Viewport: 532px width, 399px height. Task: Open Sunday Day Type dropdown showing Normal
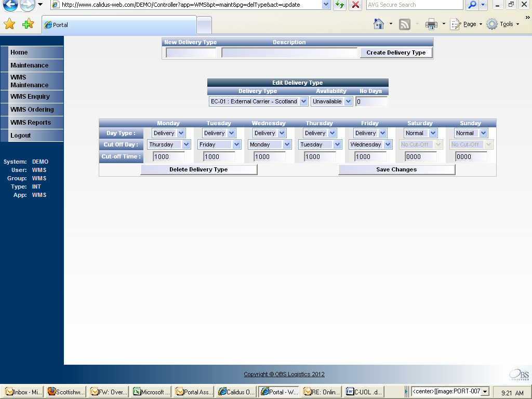click(471, 133)
